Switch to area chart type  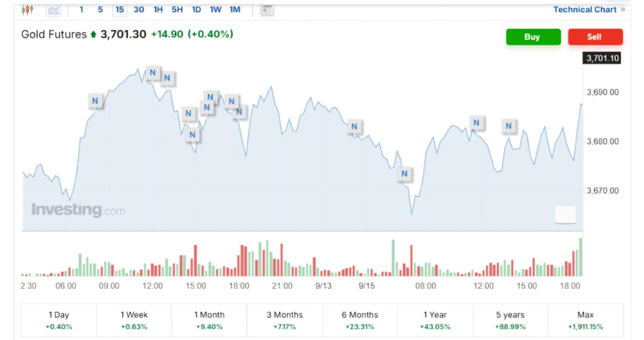click(53, 10)
